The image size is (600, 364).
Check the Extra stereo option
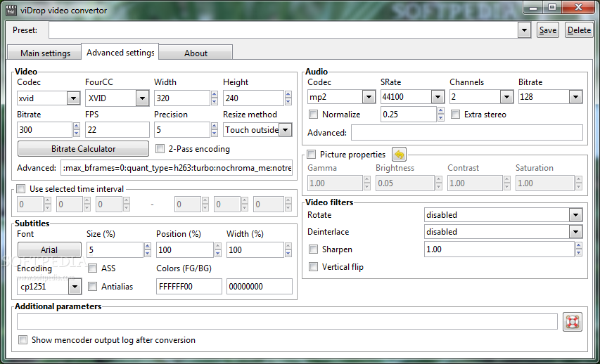coord(455,115)
